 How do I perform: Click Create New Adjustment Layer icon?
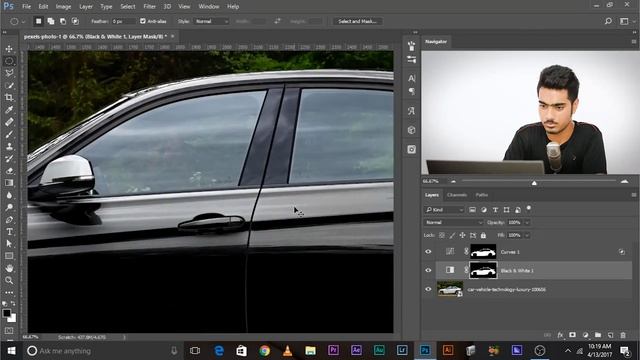click(x=585, y=335)
